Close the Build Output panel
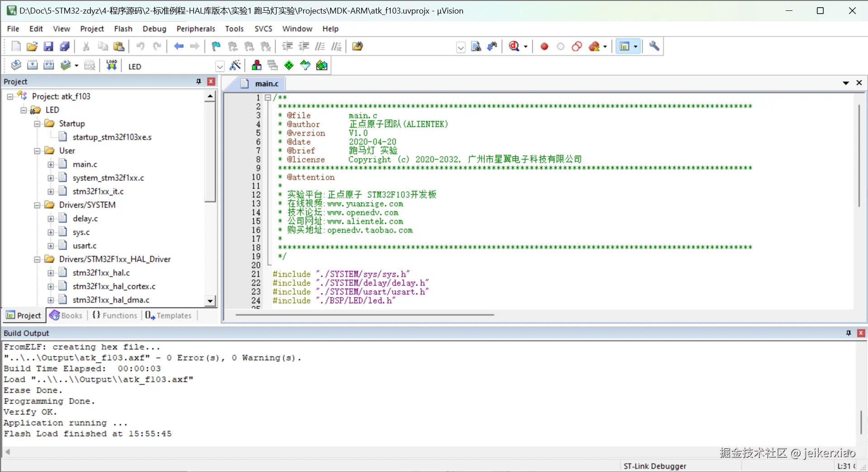The image size is (868, 472). pyautogui.click(x=861, y=333)
